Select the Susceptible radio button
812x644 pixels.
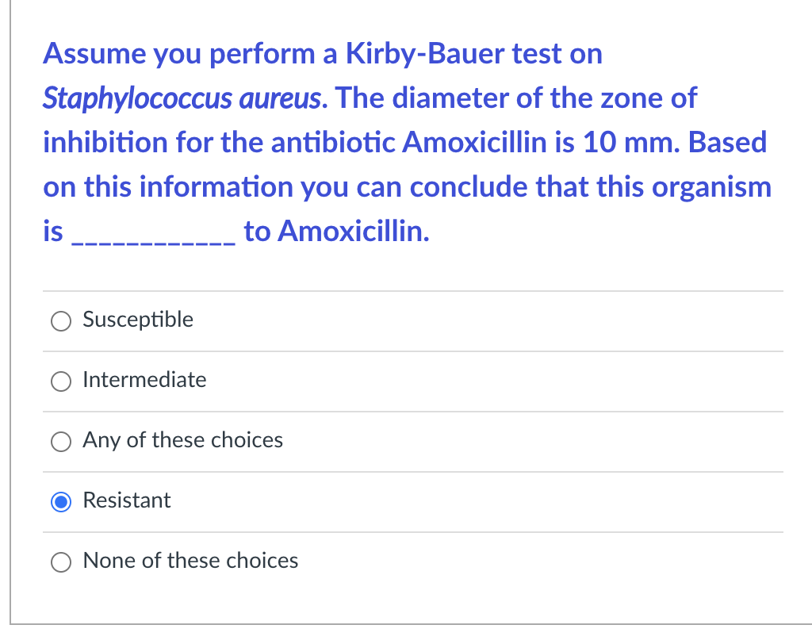(x=60, y=320)
